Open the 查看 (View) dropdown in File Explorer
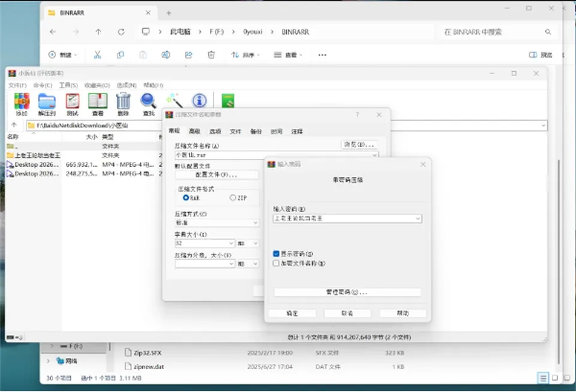Screen dimensions: 576x392 (x=288, y=55)
